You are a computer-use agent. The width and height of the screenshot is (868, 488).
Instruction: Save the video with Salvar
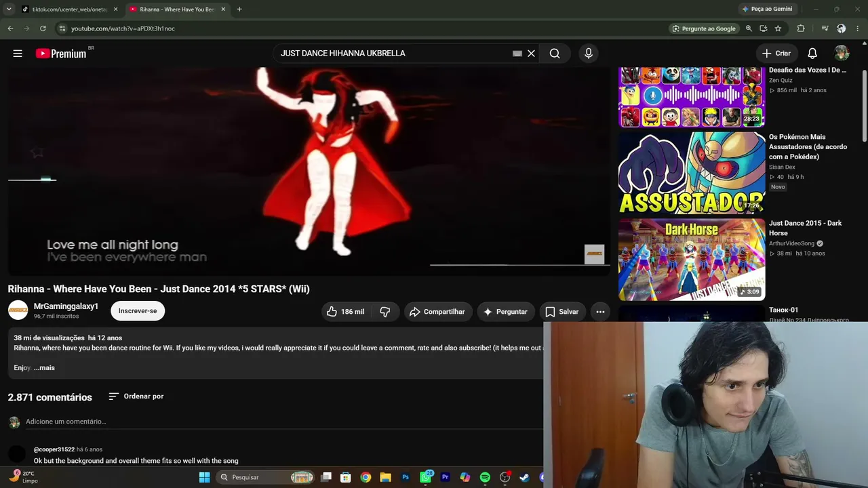(562, 312)
